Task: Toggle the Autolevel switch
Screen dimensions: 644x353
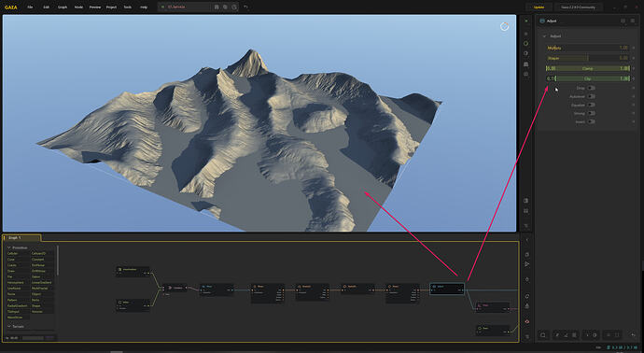Action: pyautogui.click(x=591, y=96)
